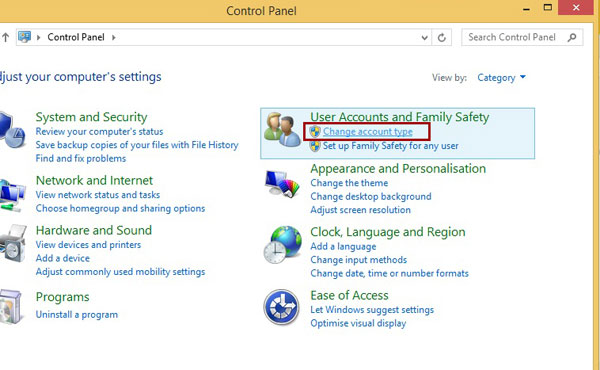Open the Programs category

(62, 297)
